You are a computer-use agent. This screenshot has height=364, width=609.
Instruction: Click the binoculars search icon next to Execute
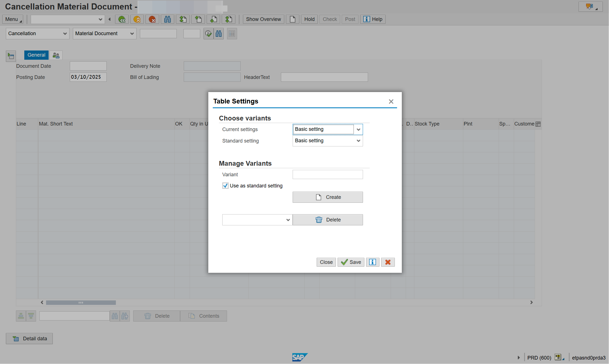coord(219,34)
